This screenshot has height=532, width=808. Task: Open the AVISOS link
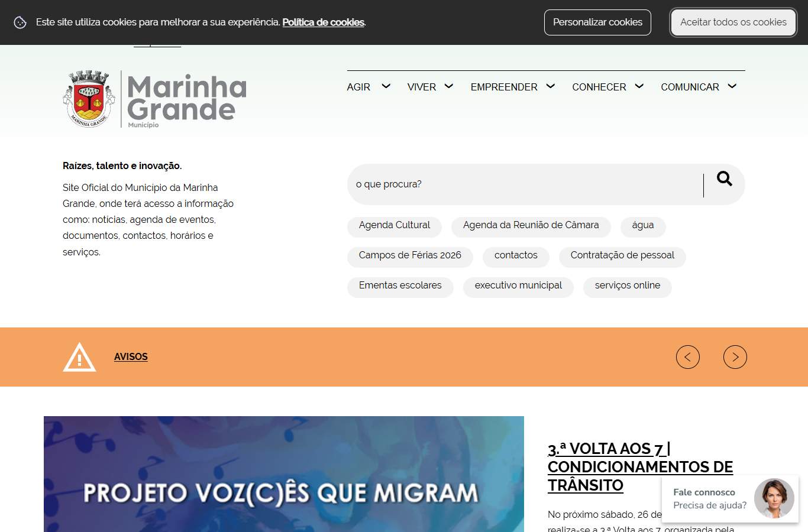(131, 357)
